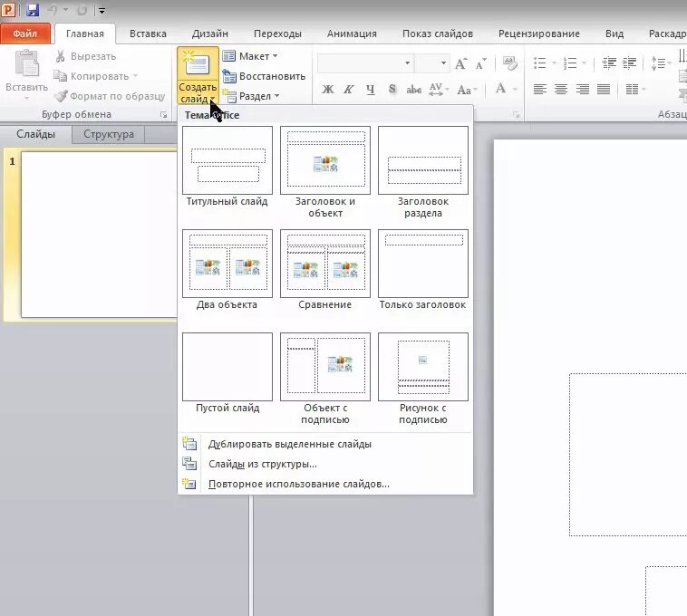Image resolution: width=687 pixels, height=616 pixels.
Task: Toggle strikethrough abc formatting
Action: point(413,90)
